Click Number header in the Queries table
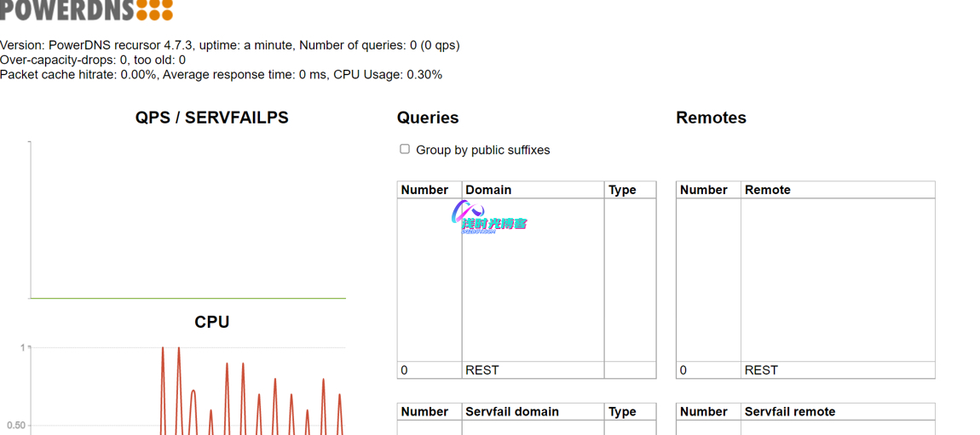Image resolution: width=980 pixels, height=435 pixels. pos(424,190)
